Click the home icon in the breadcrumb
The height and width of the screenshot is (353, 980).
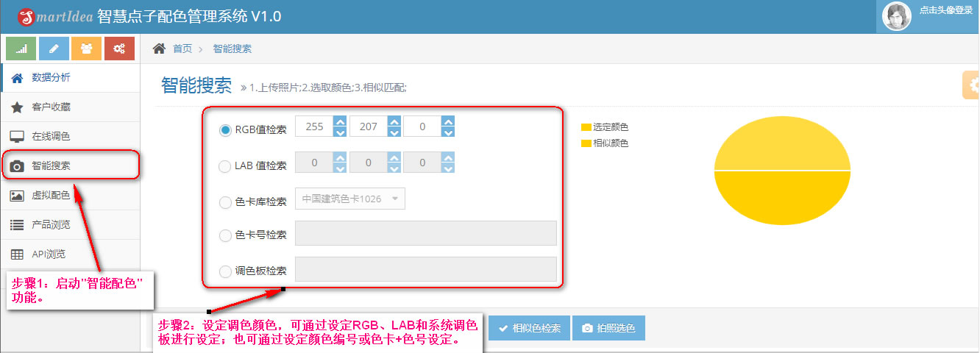click(159, 49)
